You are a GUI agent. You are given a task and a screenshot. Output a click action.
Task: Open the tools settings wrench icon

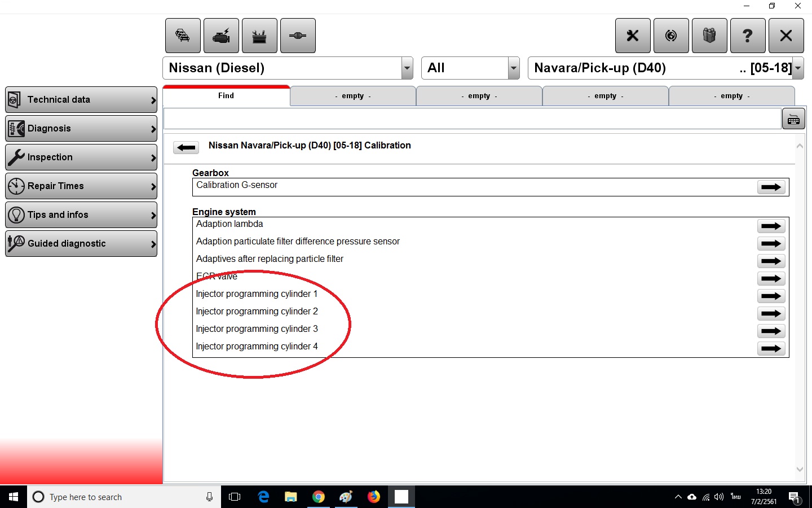(x=633, y=36)
